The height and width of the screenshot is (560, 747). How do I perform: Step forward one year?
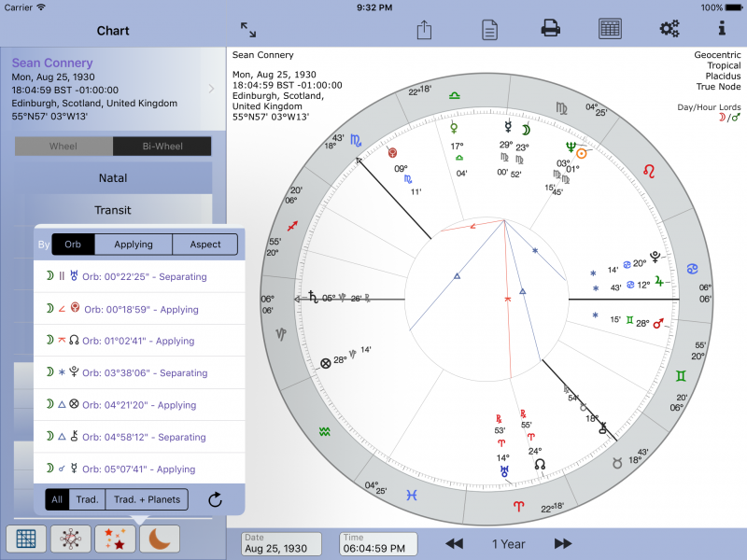[x=563, y=543]
